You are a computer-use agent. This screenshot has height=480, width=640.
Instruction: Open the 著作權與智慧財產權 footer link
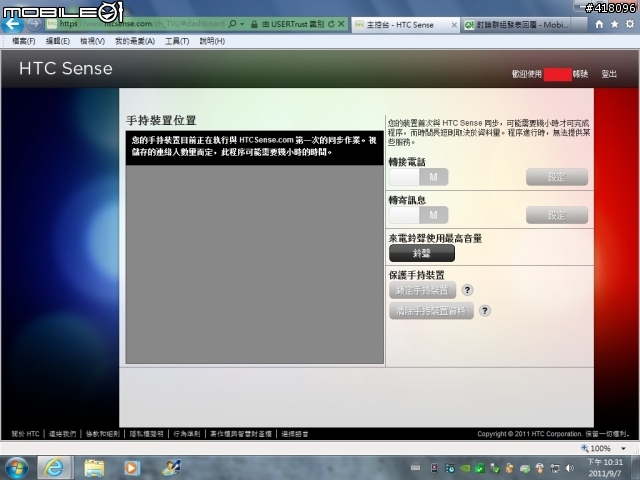[241, 434]
